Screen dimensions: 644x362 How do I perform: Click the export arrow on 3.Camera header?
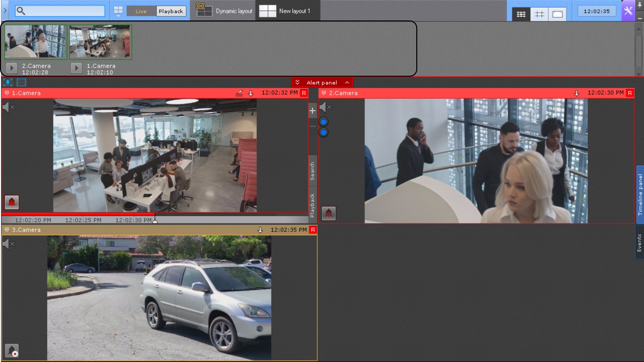(x=260, y=230)
